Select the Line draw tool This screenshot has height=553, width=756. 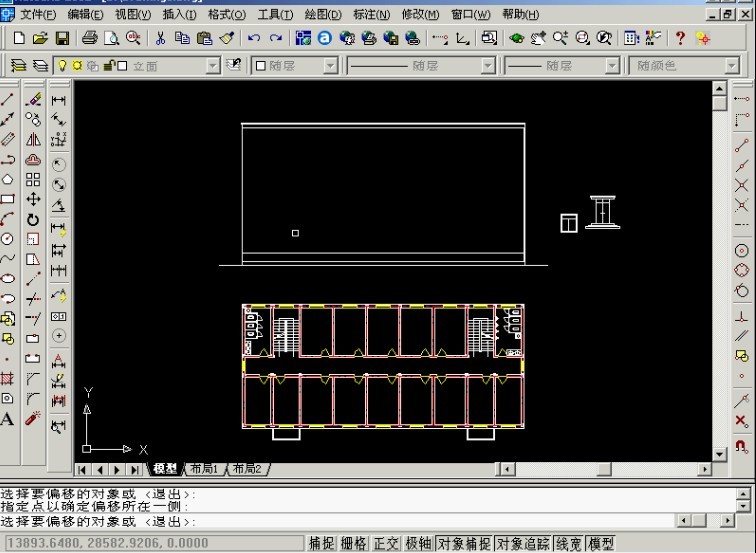pos(7,100)
